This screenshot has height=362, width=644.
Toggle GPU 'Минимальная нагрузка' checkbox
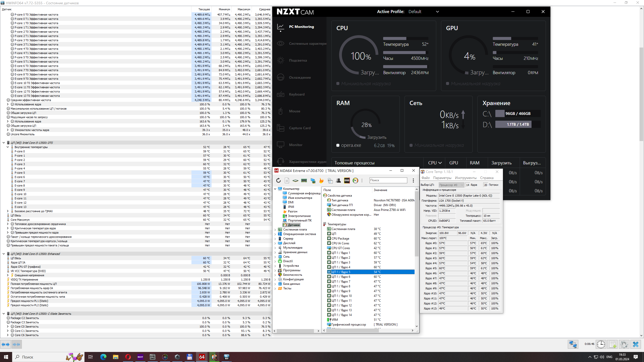pyautogui.click(x=448, y=83)
